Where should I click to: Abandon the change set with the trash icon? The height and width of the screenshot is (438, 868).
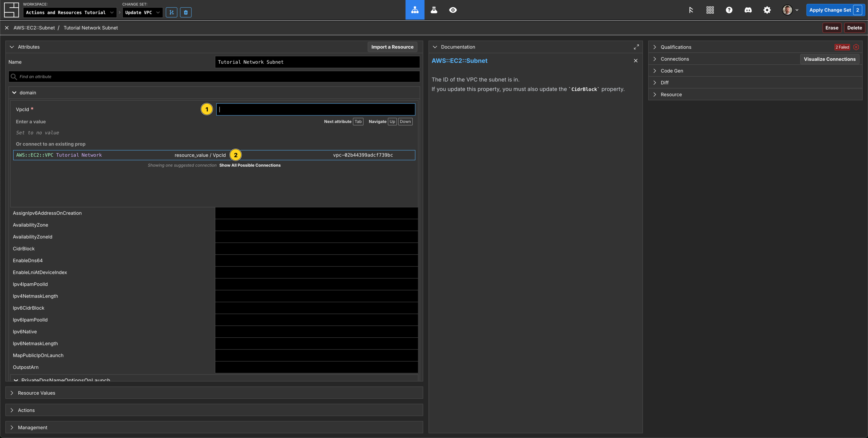[x=186, y=12]
